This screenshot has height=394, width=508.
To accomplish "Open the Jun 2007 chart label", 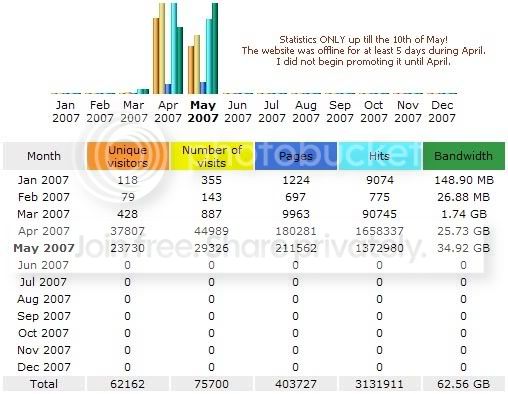I will 238,111.
